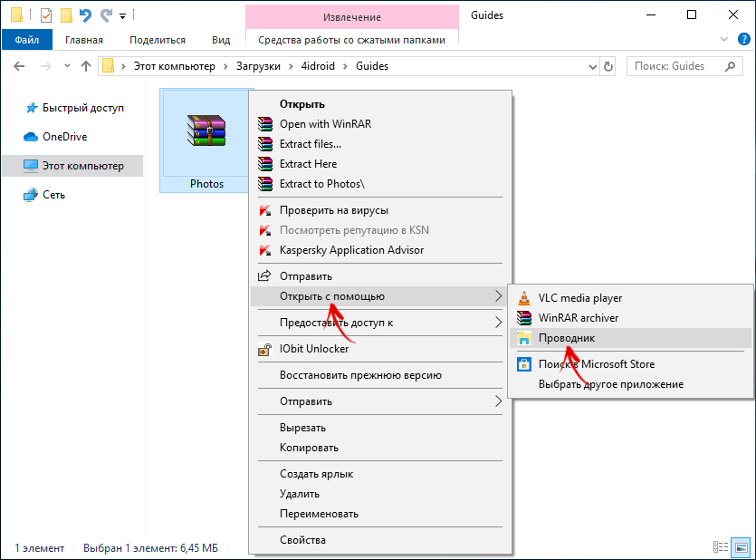This screenshot has height=560, width=756.
Task: Select Extract Here from context menu
Action: [x=308, y=164]
